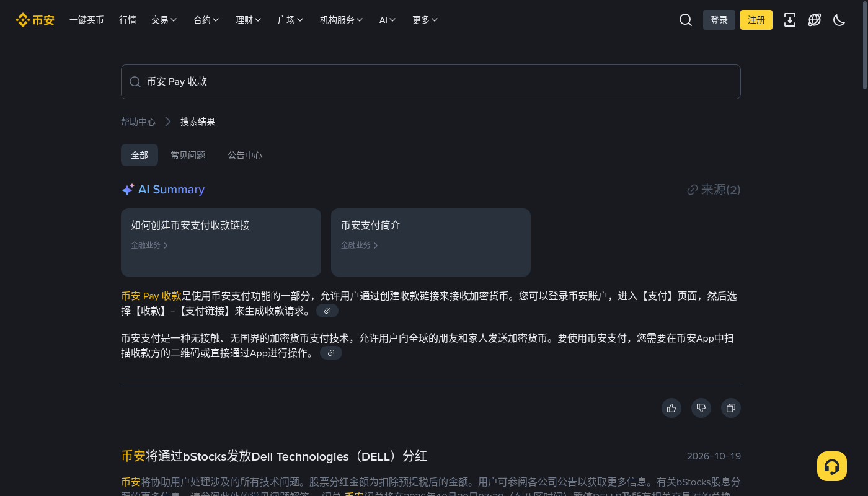Open 行情 in the top navigation
Viewport: 868px width, 496px height.
coord(128,20)
